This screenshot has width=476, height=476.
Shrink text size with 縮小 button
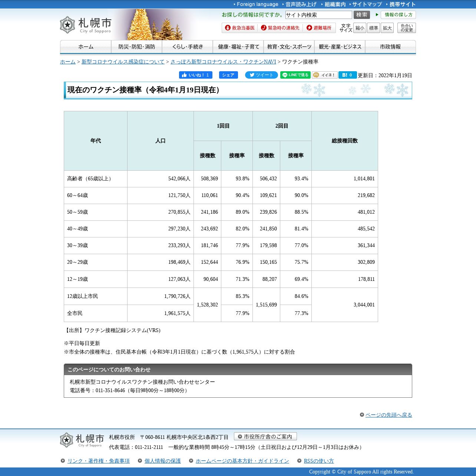(360, 28)
